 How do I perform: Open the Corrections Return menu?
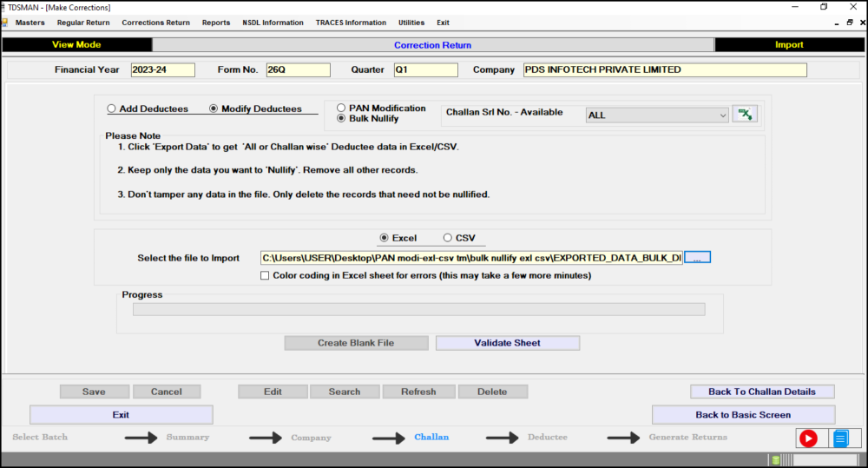tap(155, 23)
